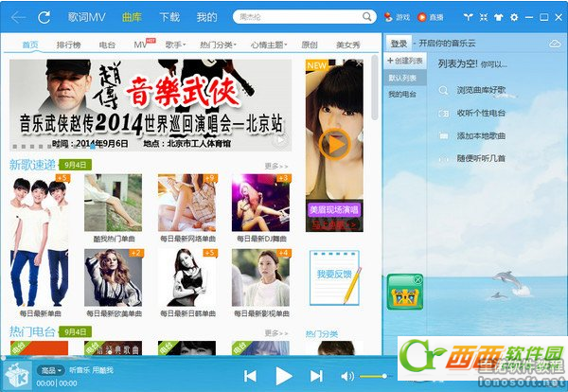The height and width of the screenshot is (392, 568).
Task: Skip to the previous track
Action: click(x=250, y=376)
